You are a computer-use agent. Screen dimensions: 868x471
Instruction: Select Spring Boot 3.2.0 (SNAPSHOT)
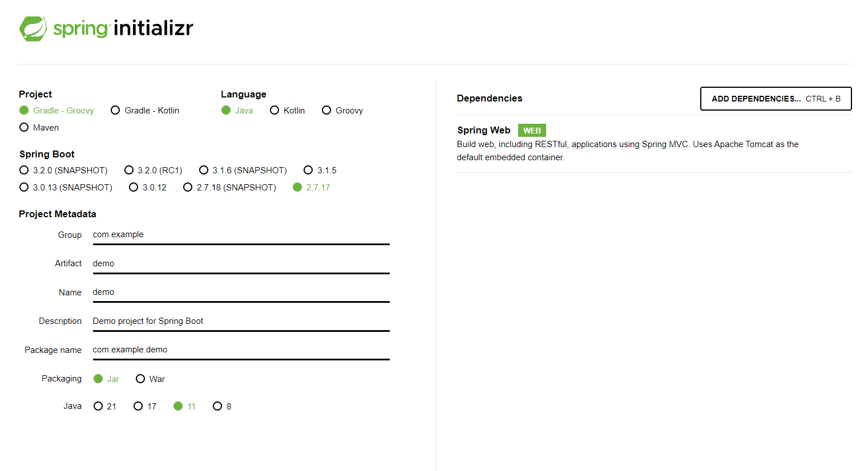[63, 170]
